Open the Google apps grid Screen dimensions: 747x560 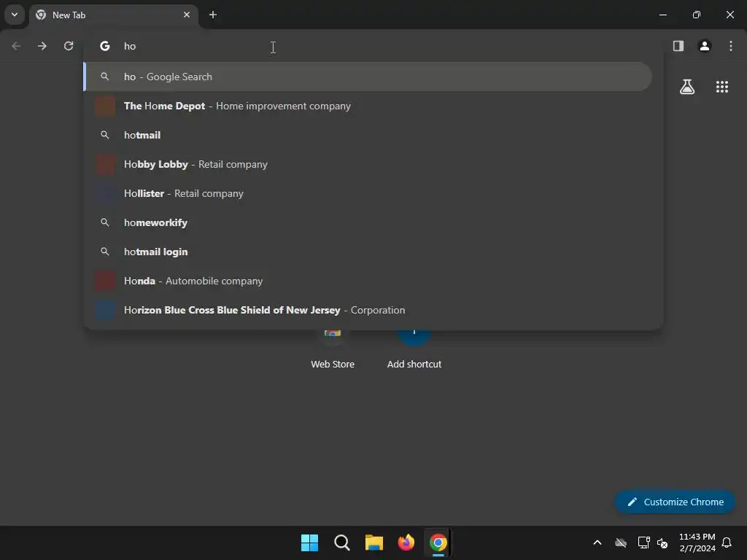pyautogui.click(x=722, y=87)
